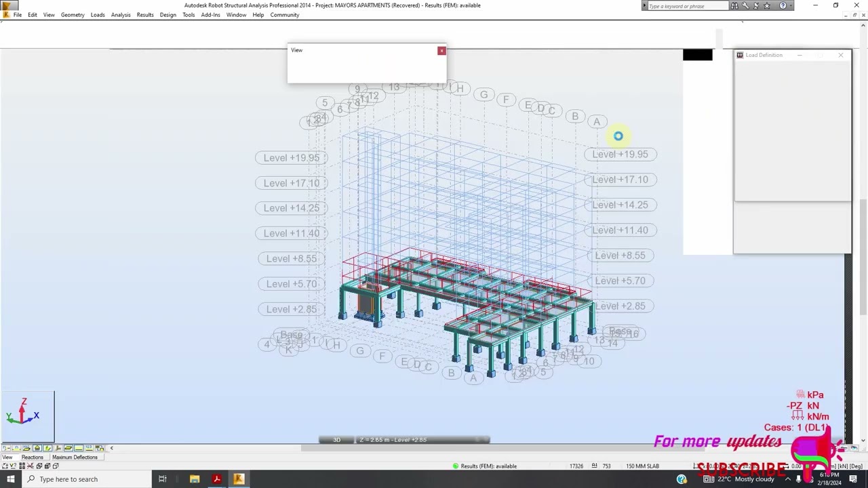Expand the help dropdown arrow
Screen dimensions: 868x488
(x=791, y=6)
